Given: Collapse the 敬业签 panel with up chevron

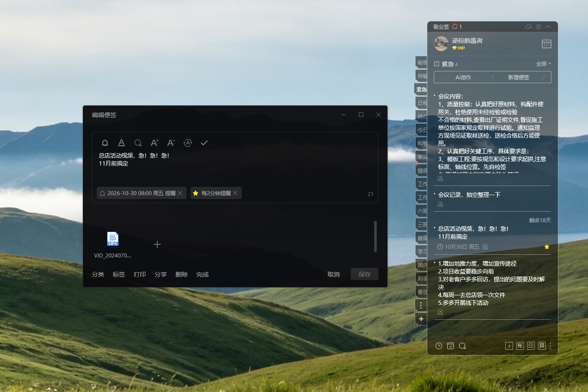Looking at the screenshot, I should [549, 27].
